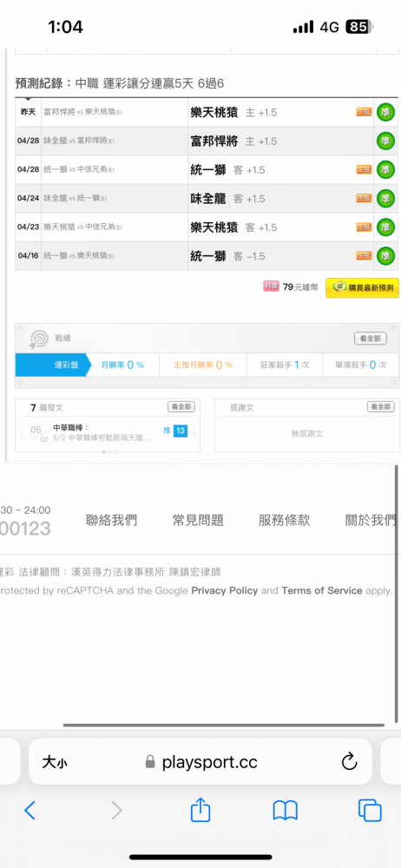
Task: Open the Google Terms of Service link
Action: [x=322, y=590]
